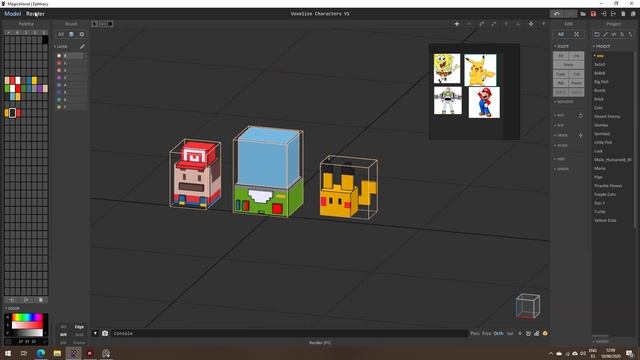Image resolution: width=640 pixels, height=360 pixels.
Task: Switch to the Model tab
Action: pos(12,14)
